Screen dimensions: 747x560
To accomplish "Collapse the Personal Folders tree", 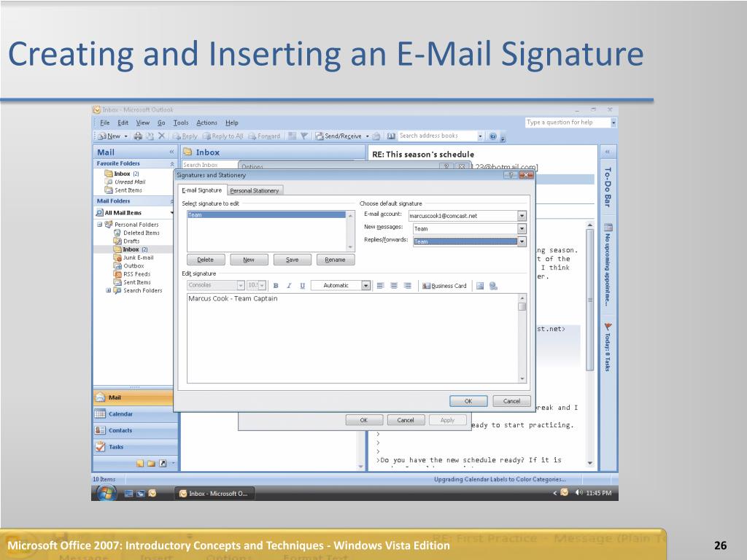I will tap(99, 225).
